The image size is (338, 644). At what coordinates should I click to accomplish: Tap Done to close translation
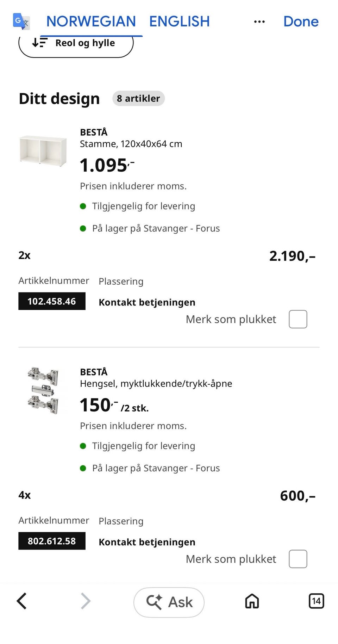(x=301, y=21)
